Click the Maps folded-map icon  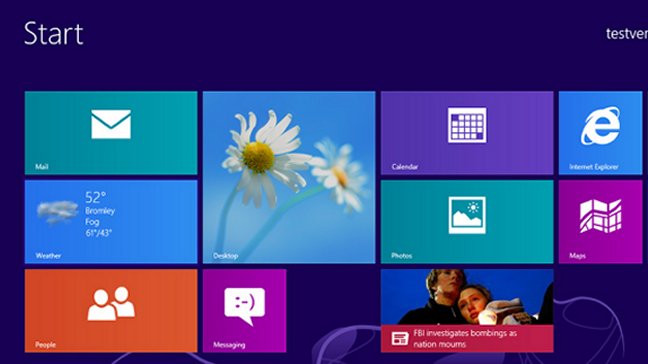click(600, 216)
